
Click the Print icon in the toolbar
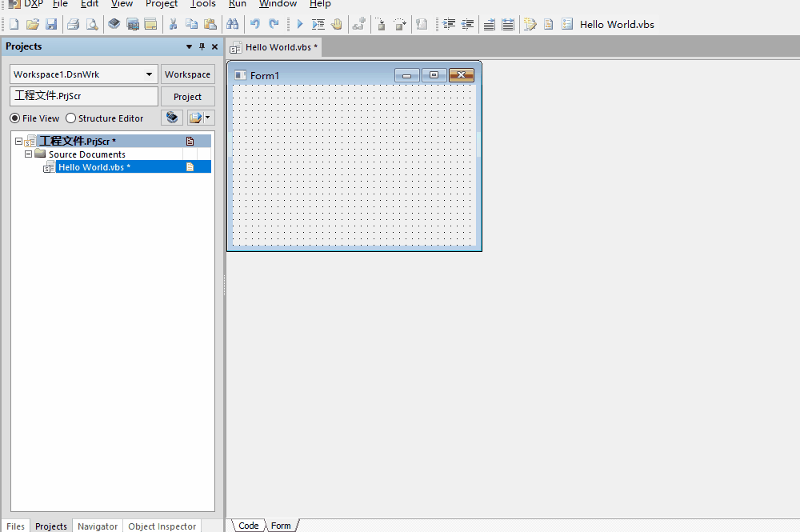[x=73, y=25]
